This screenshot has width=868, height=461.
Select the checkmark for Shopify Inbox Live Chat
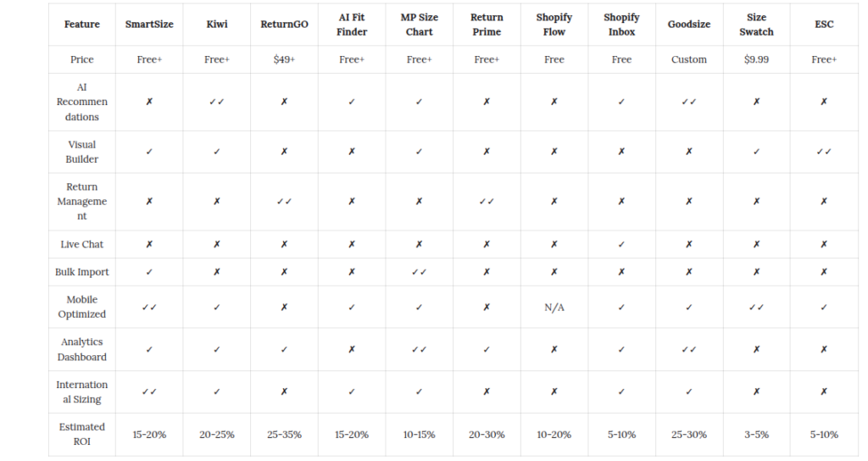click(x=621, y=244)
